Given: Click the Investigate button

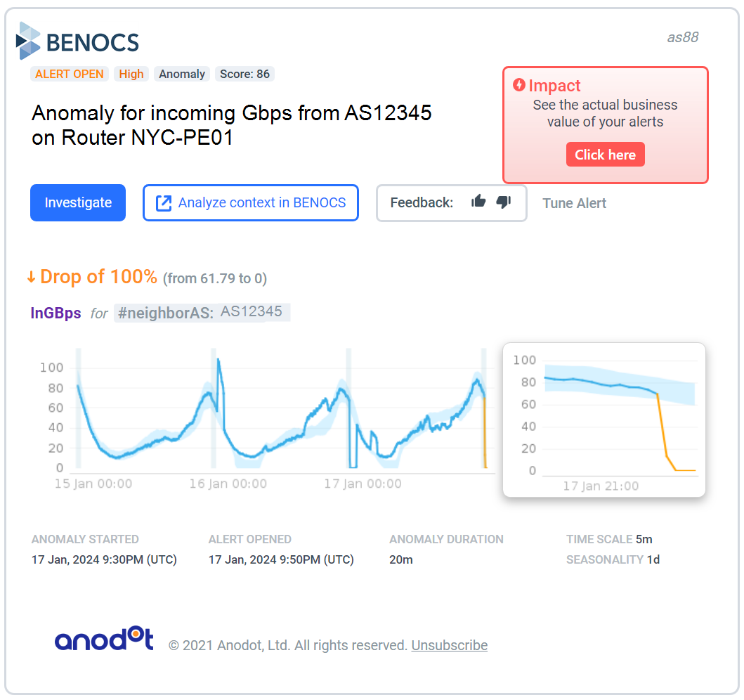Looking at the screenshot, I should point(77,202).
